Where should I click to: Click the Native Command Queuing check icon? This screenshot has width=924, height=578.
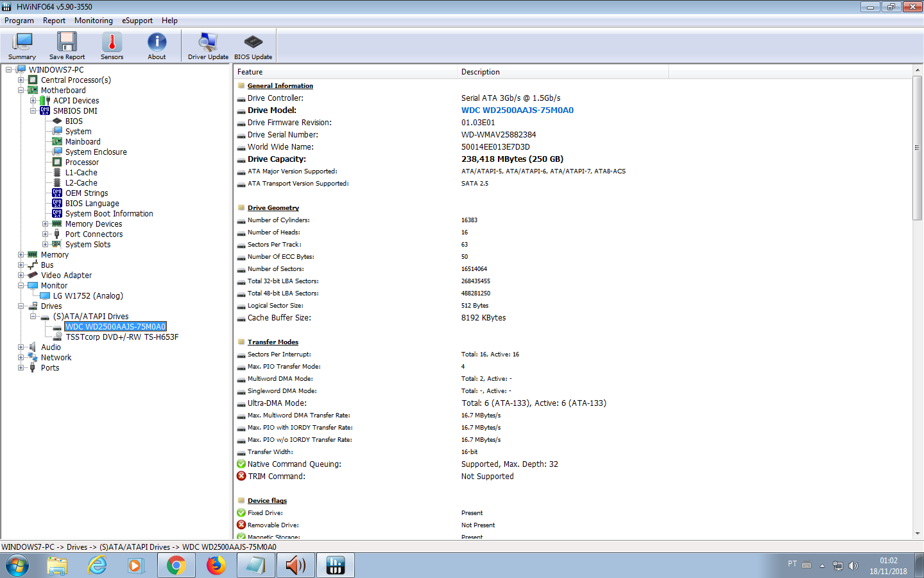pos(241,464)
